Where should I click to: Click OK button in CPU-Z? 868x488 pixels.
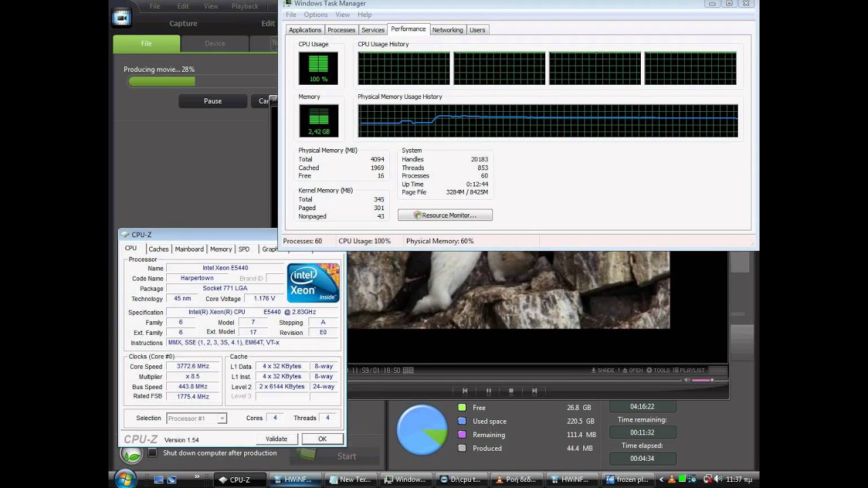(322, 439)
